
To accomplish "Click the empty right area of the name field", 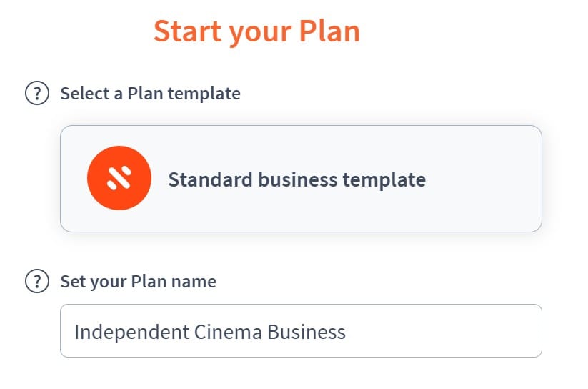I will tap(442, 331).
